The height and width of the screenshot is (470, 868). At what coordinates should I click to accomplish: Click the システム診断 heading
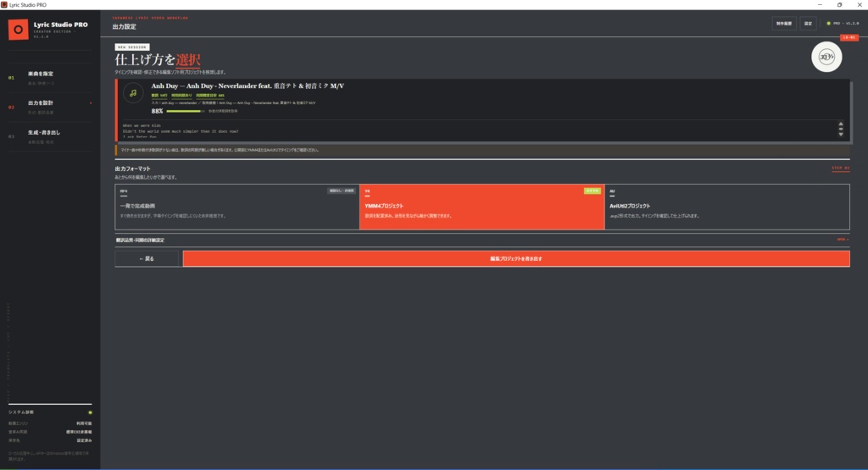click(x=21, y=412)
